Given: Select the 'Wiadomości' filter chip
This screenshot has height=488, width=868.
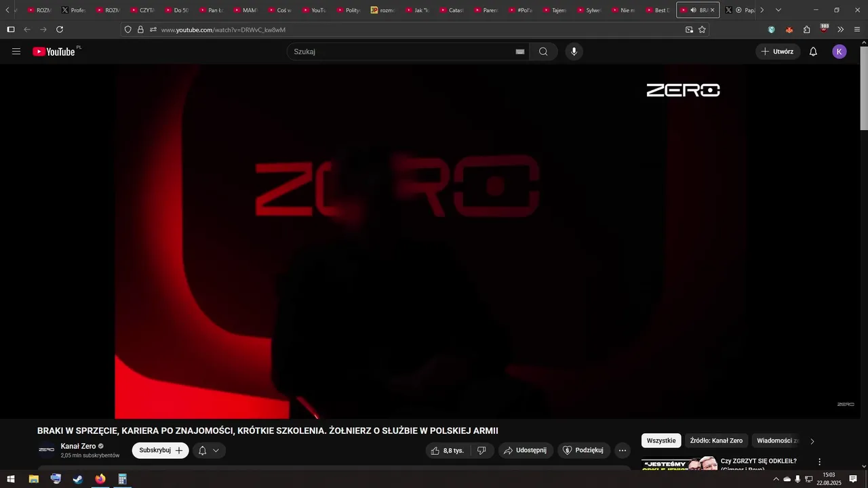Looking at the screenshot, I should click(x=777, y=441).
